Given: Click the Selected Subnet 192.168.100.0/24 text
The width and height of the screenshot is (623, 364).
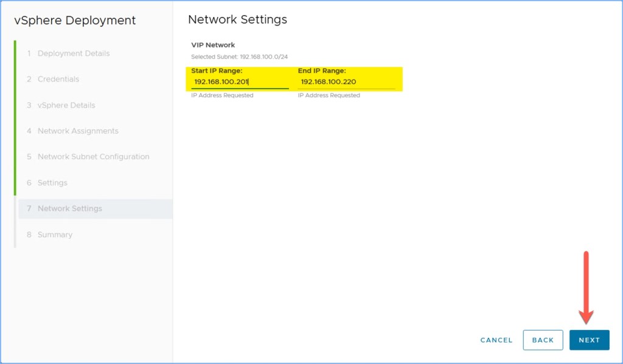Looking at the screenshot, I should coord(239,57).
